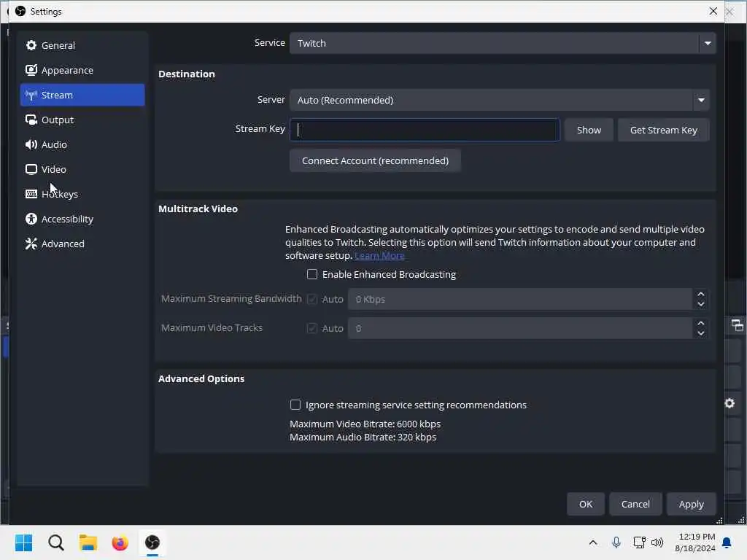
Task: Click the Accessibility icon in sidebar
Action: click(x=31, y=219)
